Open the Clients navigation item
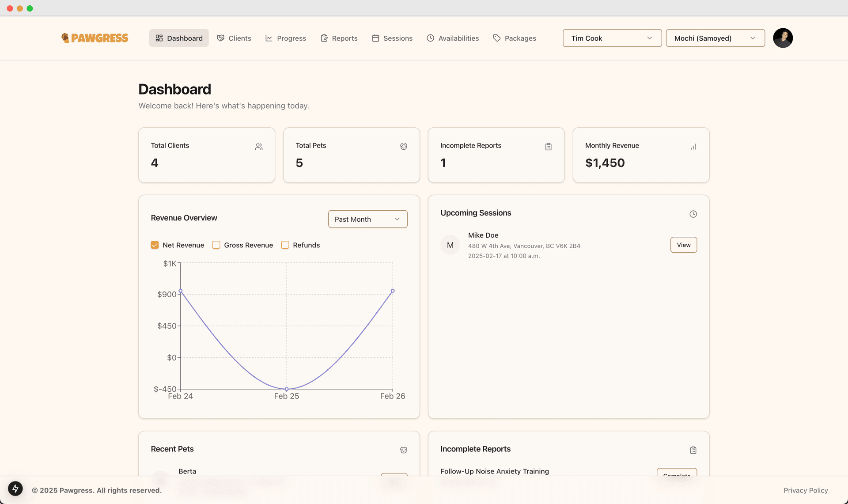Viewport: 848px width, 504px height. coord(234,38)
